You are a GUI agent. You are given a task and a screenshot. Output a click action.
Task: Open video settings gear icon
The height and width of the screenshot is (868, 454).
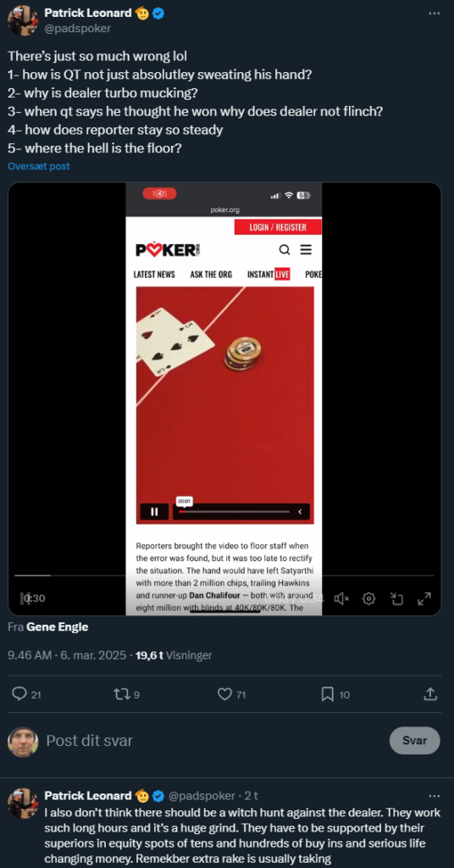(x=368, y=598)
